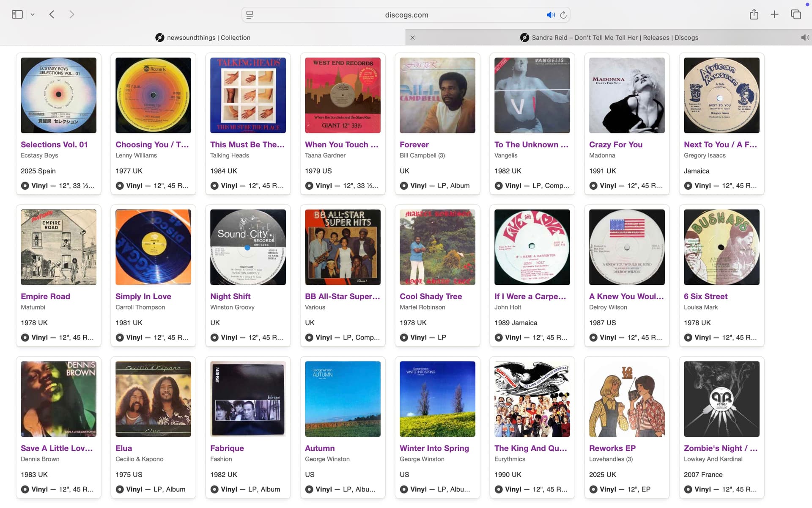Screen dimensions: 812x508
Task: Click the discogs.com address field
Action: pyautogui.click(x=406, y=15)
